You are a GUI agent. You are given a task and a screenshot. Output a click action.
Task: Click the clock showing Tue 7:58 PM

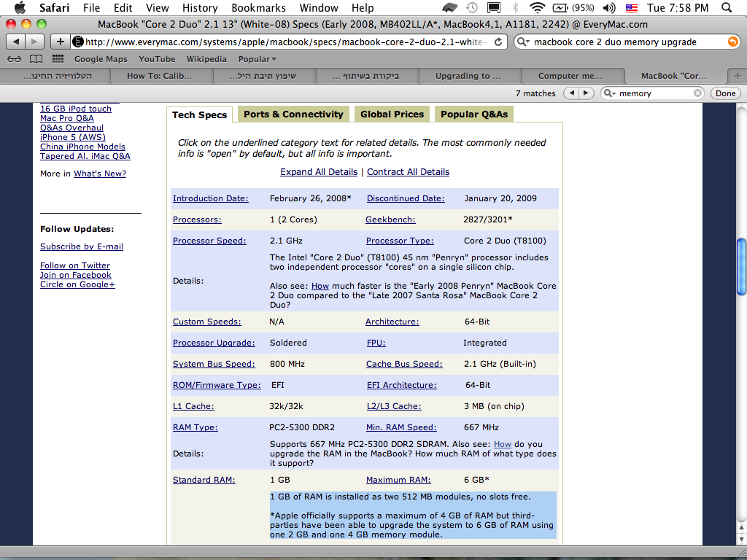[678, 7]
